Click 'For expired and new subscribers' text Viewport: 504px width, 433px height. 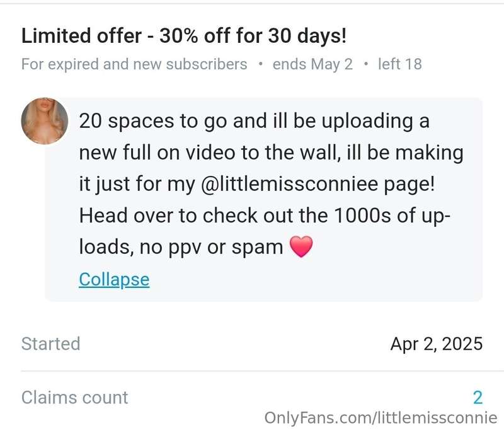(x=134, y=64)
